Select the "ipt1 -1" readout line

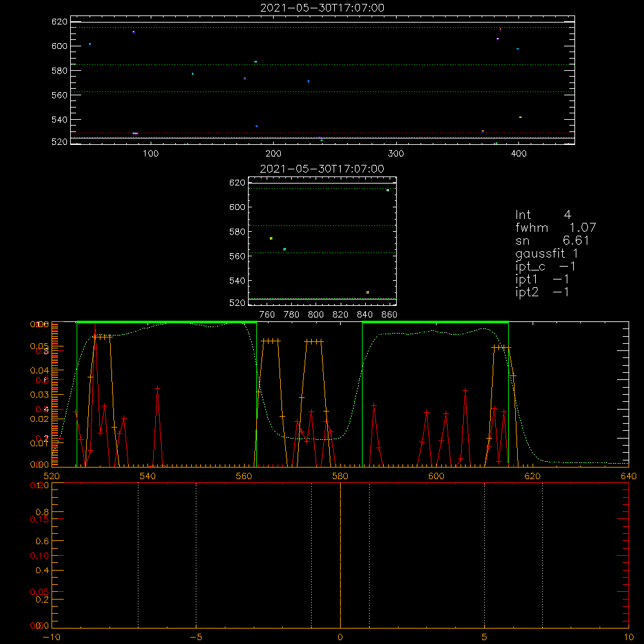coord(542,279)
